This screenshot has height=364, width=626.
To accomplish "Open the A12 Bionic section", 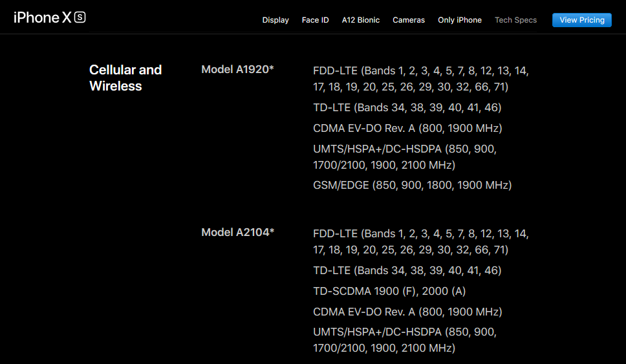I will [x=360, y=20].
